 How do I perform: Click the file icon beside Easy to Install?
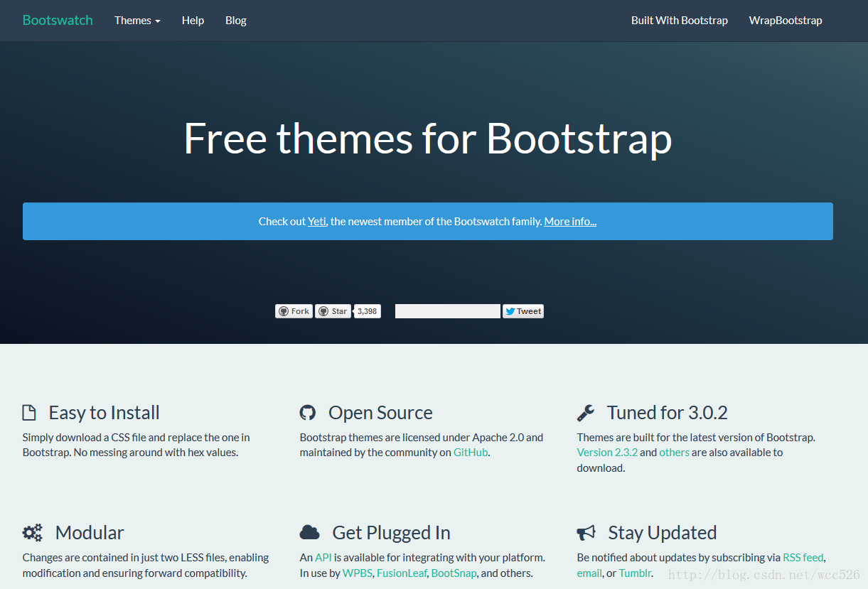tap(29, 413)
